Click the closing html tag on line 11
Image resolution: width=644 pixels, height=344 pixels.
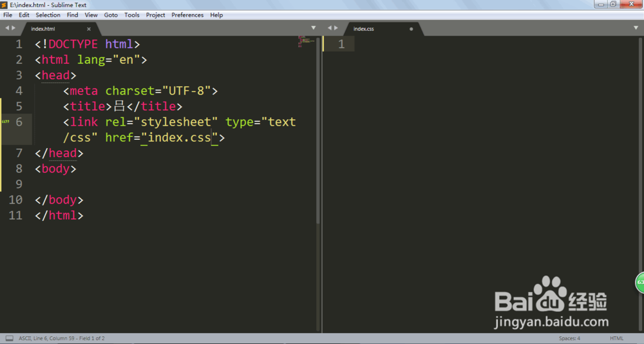[59, 215]
